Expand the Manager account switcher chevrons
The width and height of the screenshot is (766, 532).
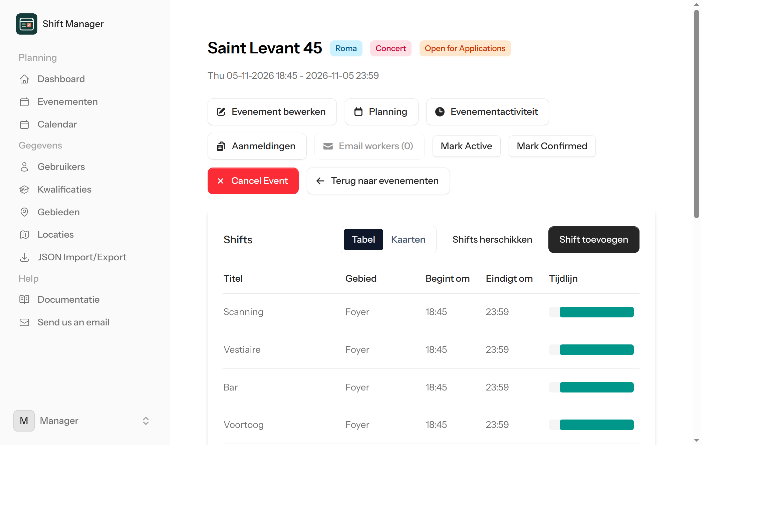click(146, 421)
